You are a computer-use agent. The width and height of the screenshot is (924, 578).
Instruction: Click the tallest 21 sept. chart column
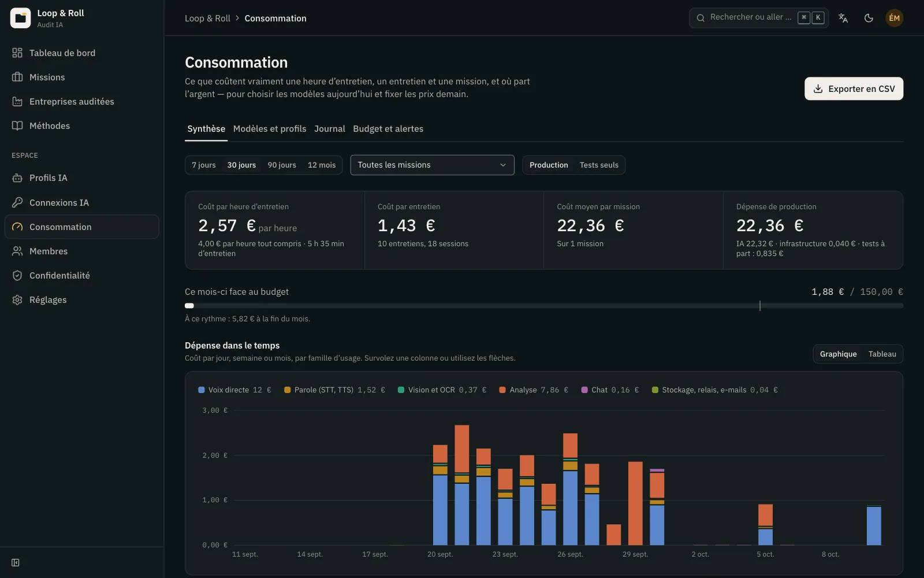pyautogui.click(x=462, y=485)
